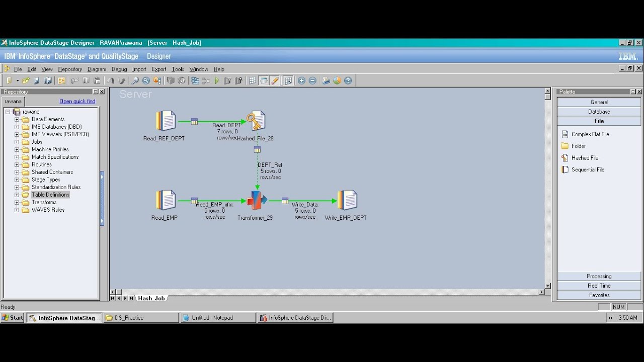Viewport: 644px width, 362px height.
Task: Run the job with green play icon
Action: [217, 80]
